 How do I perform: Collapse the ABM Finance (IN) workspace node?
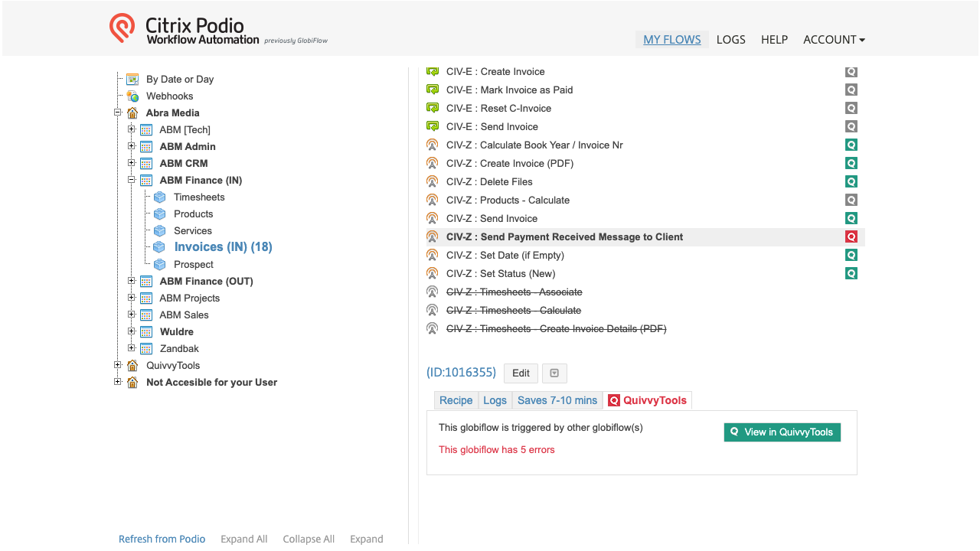point(132,180)
